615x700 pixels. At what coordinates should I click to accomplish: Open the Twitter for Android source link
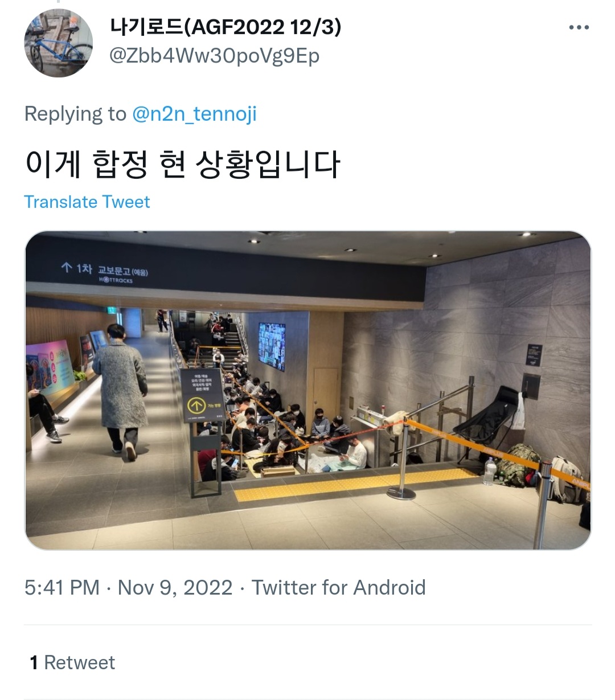click(339, 587)
